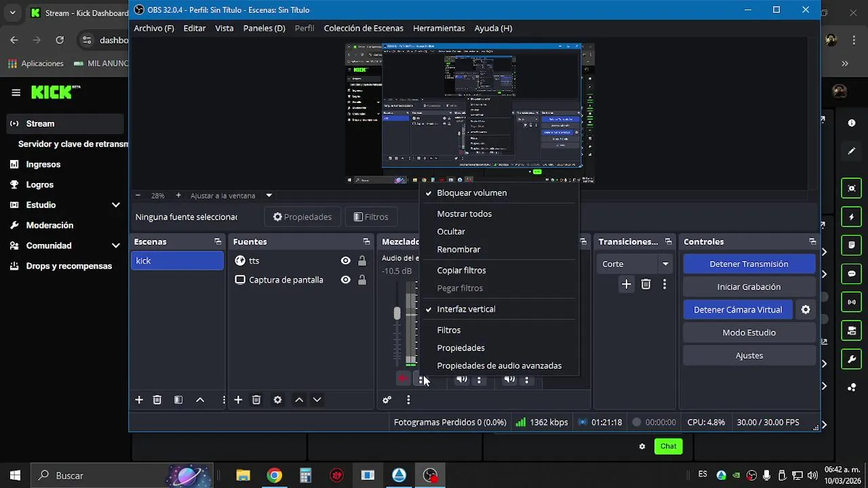This screenshot has height=488, width=868.
Task: Choose Copiar filtros from context menu
Action: [x=499, y=270]
